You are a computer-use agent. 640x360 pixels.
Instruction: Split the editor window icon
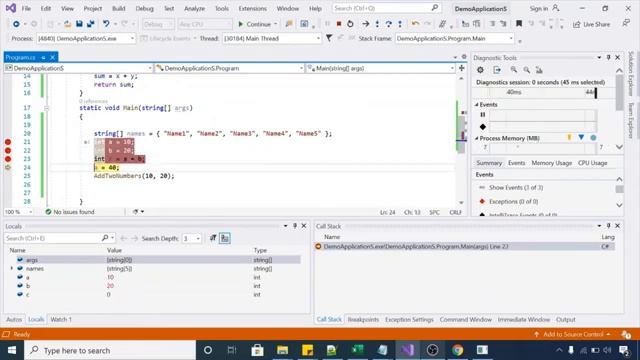[462, 68]
